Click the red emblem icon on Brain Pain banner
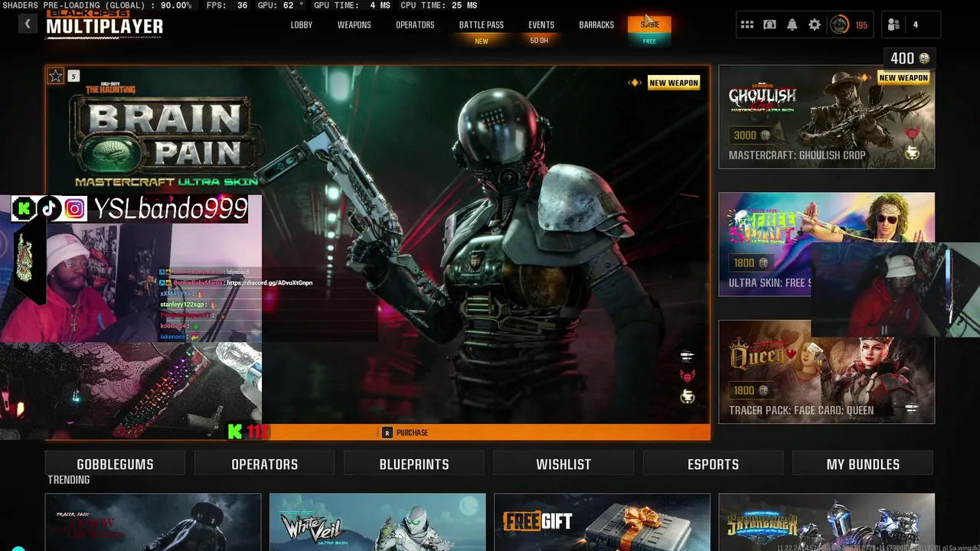 coord(687,376)
